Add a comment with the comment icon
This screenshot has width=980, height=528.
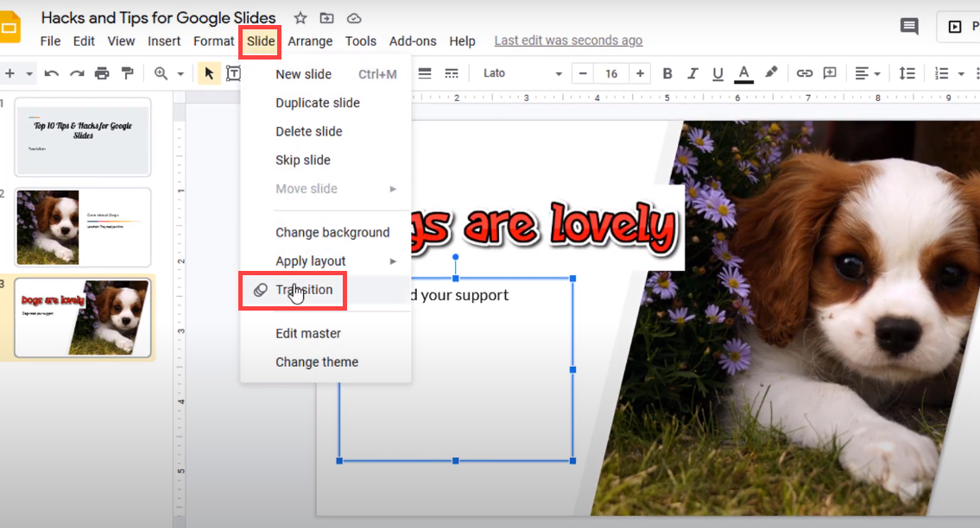828,73
